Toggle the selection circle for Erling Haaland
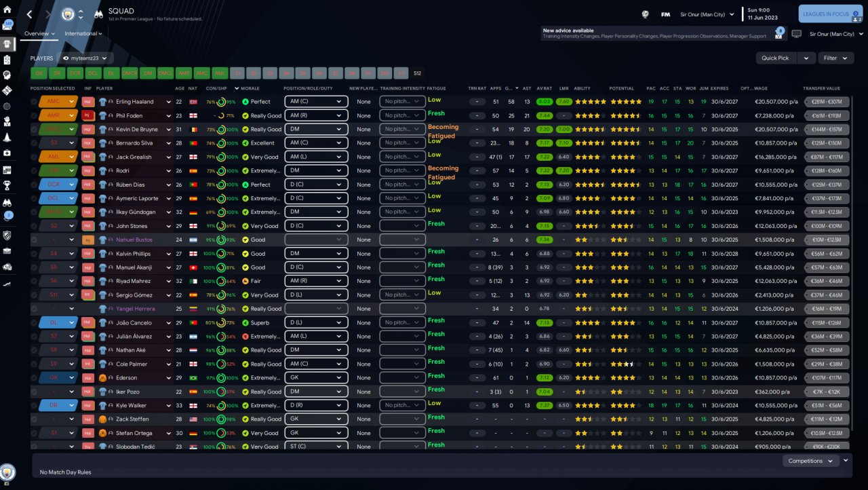This screenshot has width=868, height=490. click(34, 102)
